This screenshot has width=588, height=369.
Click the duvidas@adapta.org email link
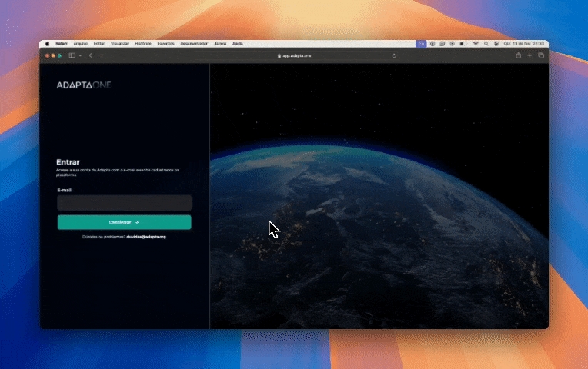146,237
